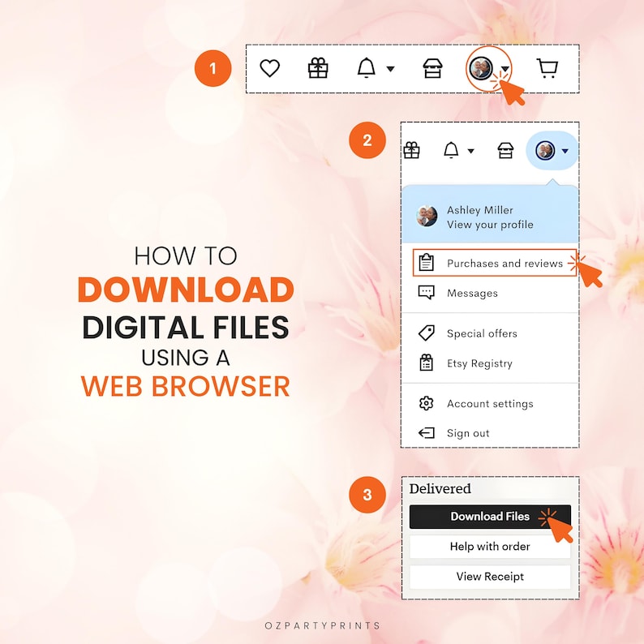
Task: Expand bell arrow above the account dropdown menu
Action: click(x=470, y=151)
